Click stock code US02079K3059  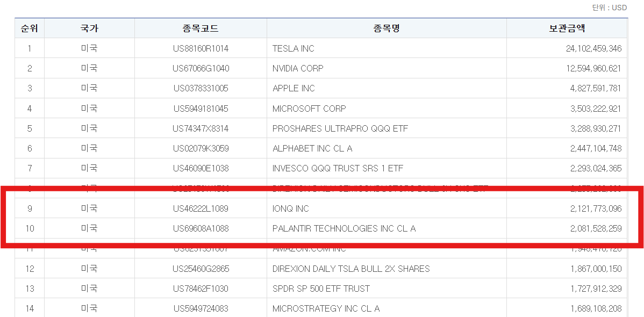pyautogui.click(x=201, y=148)
